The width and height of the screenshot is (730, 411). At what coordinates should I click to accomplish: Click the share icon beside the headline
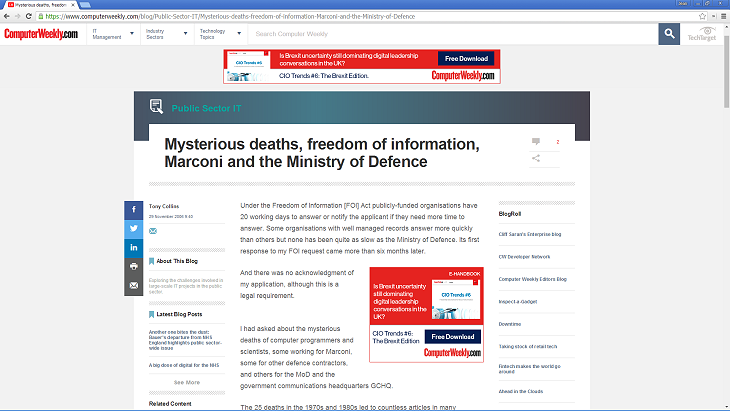pos(536,158)
